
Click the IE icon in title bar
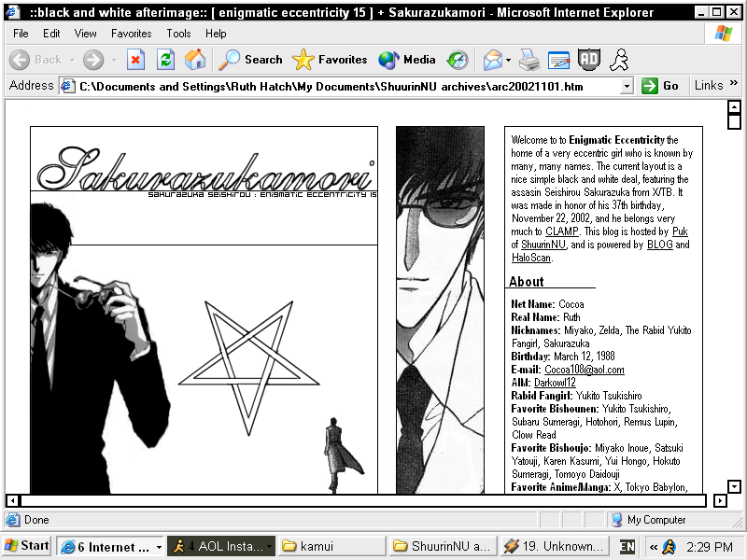click(13, 11)
